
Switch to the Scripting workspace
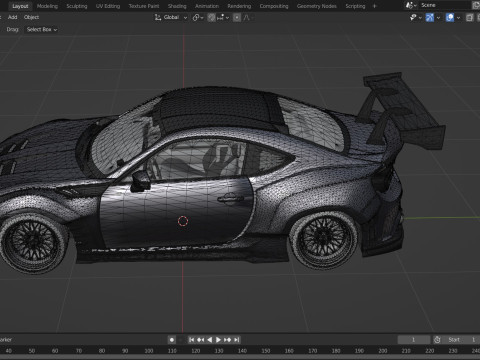[355, 6]
